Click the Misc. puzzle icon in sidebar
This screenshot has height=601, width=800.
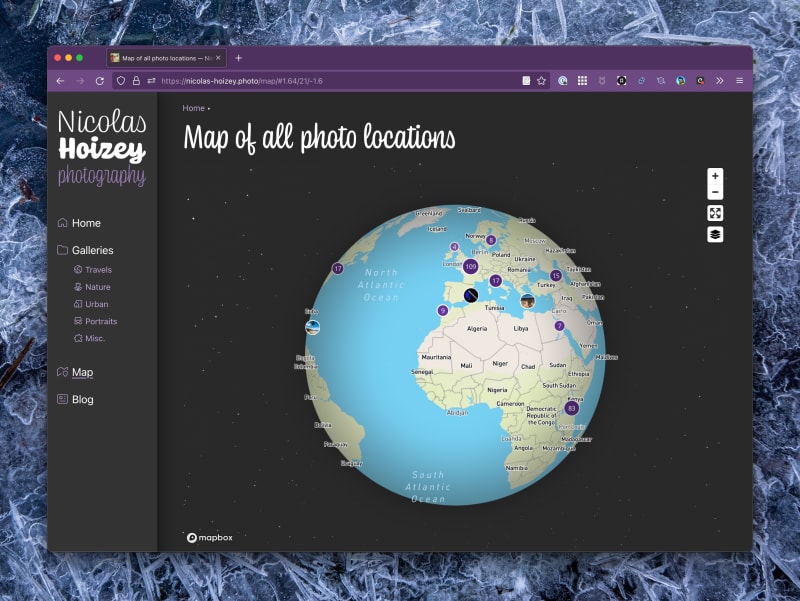point(78,338)
